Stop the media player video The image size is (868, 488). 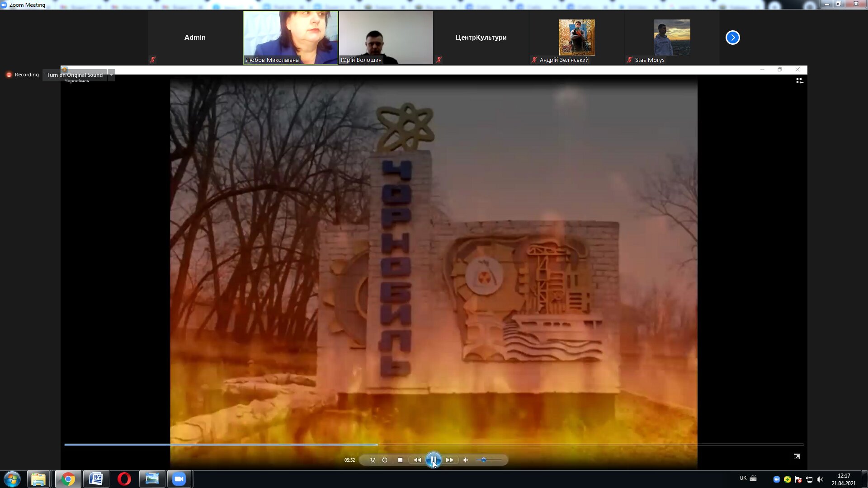coord(400,460)
